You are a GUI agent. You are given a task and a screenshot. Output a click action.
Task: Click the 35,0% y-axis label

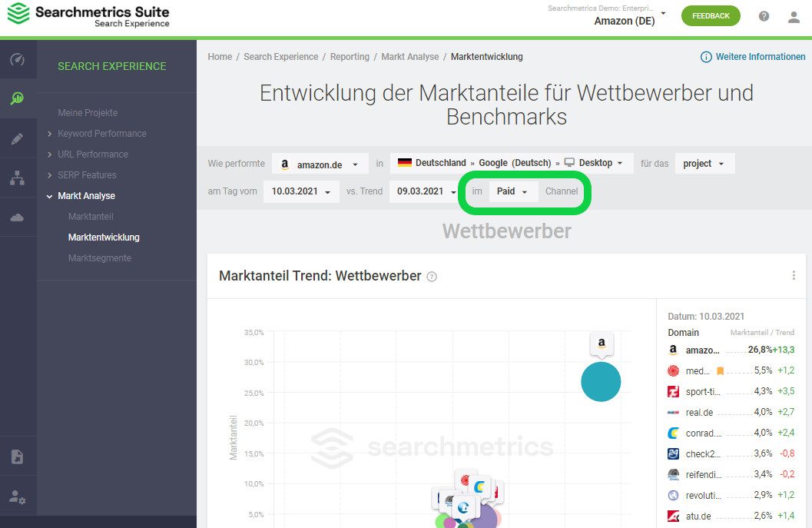pyautogui.click(x=254, y=332)
